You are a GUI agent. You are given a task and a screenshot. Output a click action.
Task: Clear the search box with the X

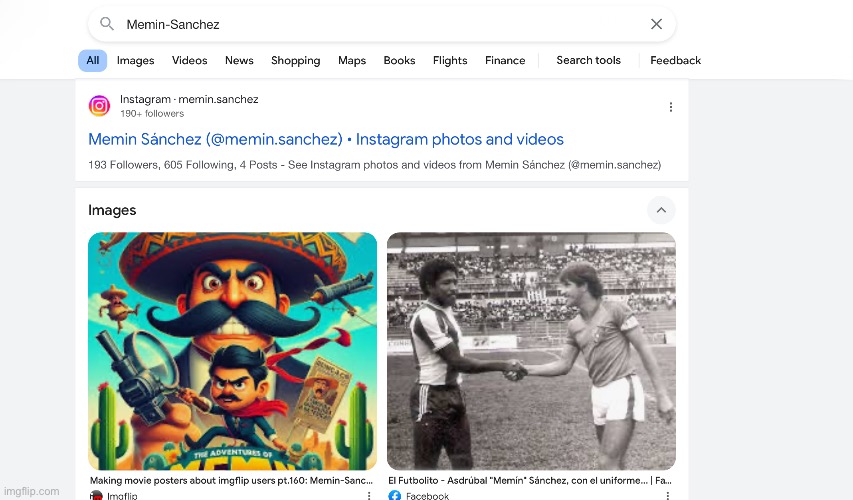[656, 24]
